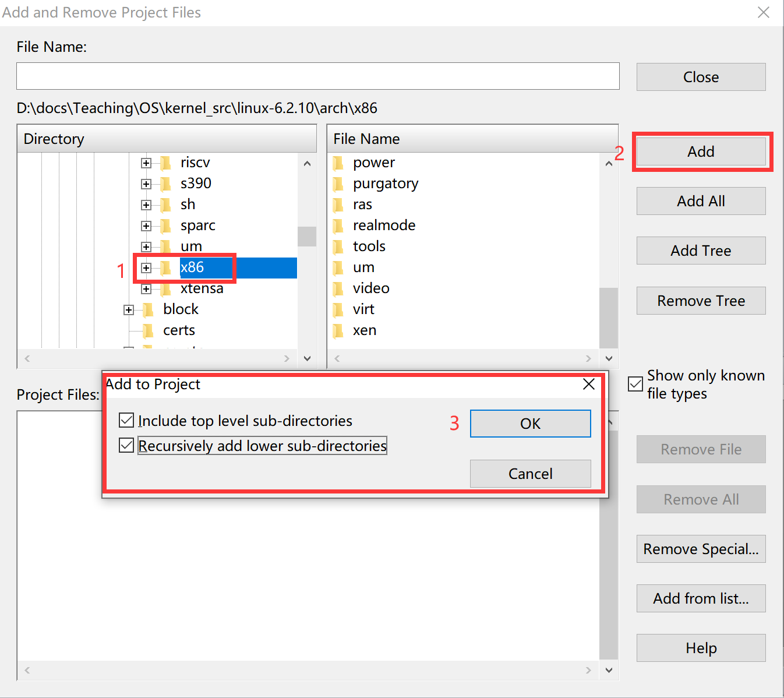The width and height of the screenshot is (784, 698).
Task: Expand the riscv directory node
Action: (146, 163)
